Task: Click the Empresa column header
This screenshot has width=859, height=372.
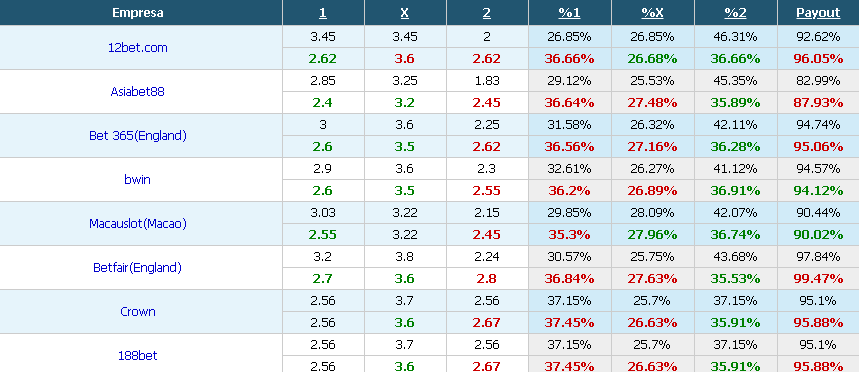Action: tap(138, 13)
